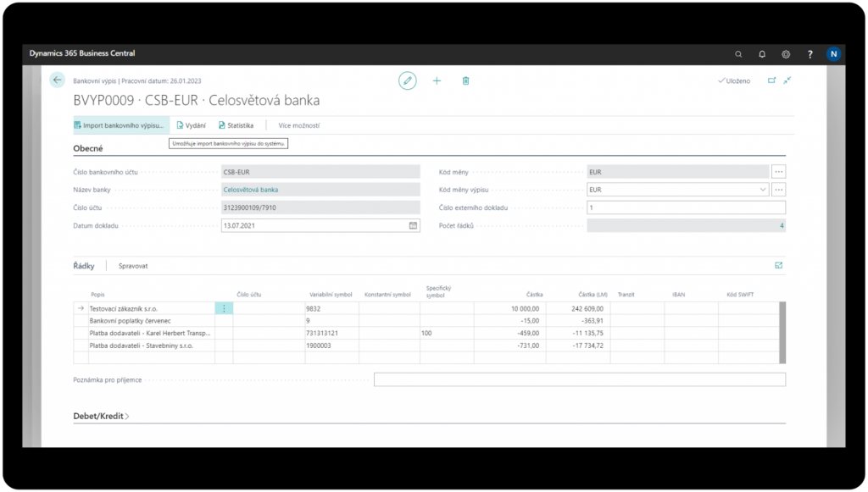Image resolution: width=868 pixels, height=492 pixels.
Task: Open settings via the gear icon
Action: 786,54
